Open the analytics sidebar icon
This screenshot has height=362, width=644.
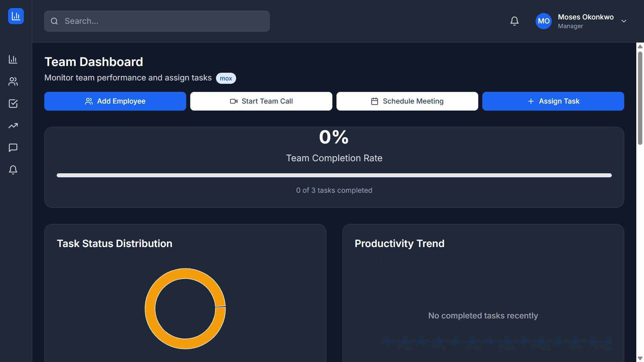click(x=13, y=59)
